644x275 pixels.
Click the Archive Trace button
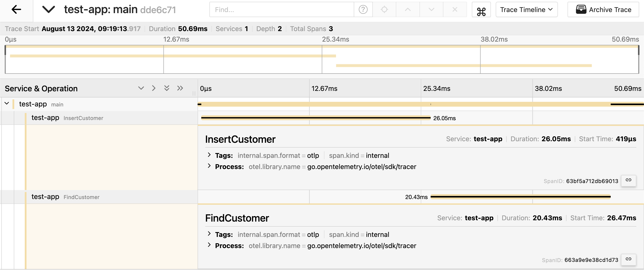pyautogui.click(x=603, y=10)
